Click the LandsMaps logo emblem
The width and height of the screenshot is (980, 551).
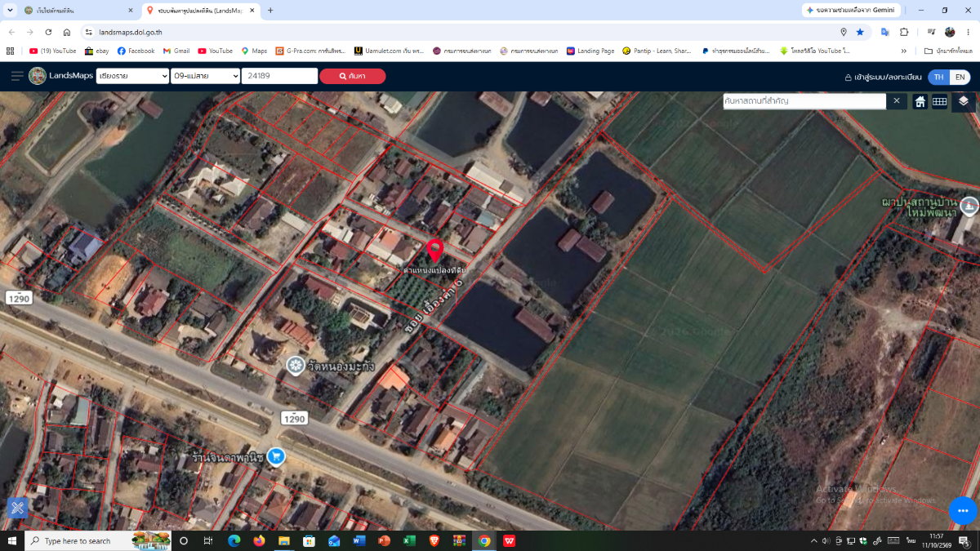pos(38,76)
